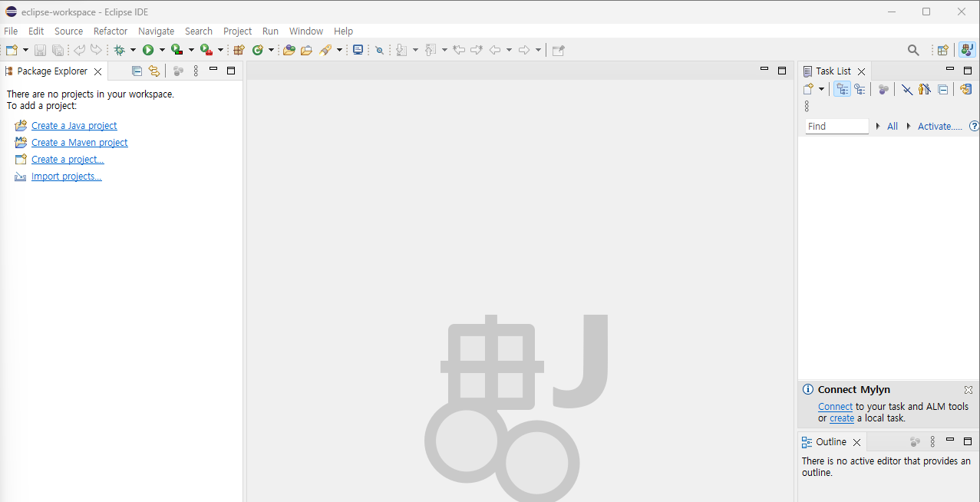Screen dimensions: 980x502
Task: Click the Pin Editor toolbar icon
Action: click(x=559, y=50)
